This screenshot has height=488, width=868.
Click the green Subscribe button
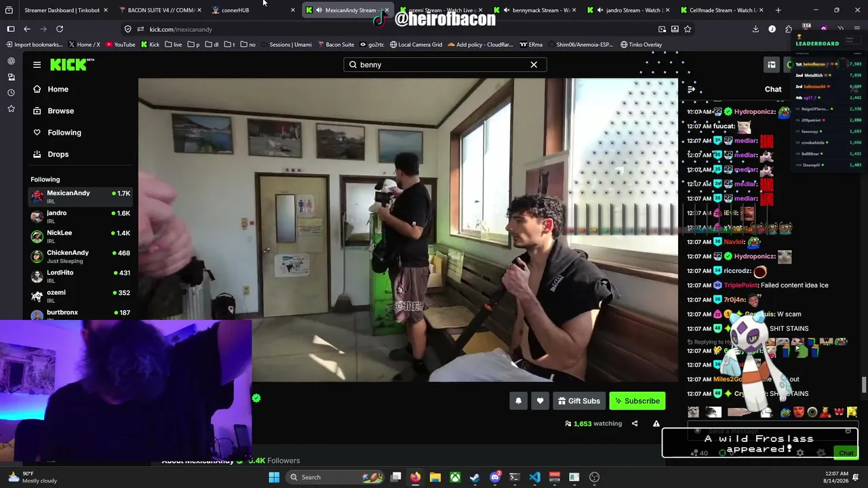[637, 401]
